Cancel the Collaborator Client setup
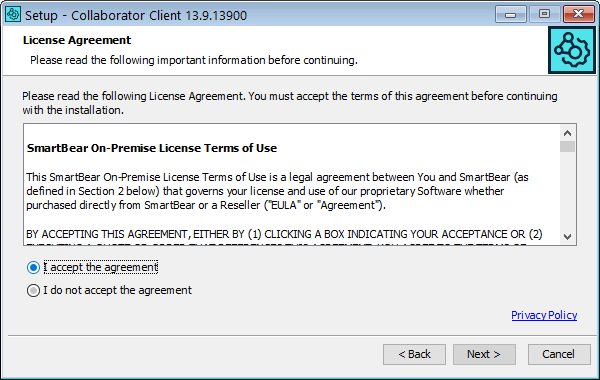This screenshot has height=380, width=600. click(559, 354)
